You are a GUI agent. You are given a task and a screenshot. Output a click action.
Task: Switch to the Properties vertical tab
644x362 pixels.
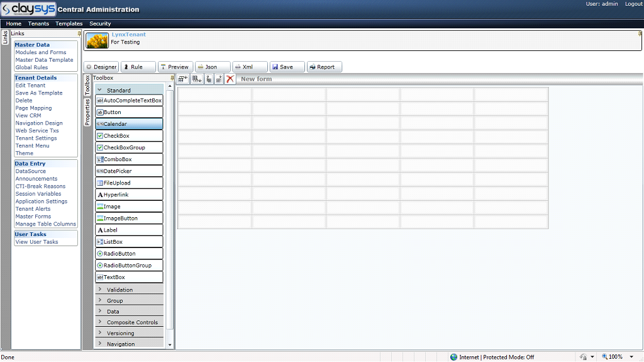(87, 112)
